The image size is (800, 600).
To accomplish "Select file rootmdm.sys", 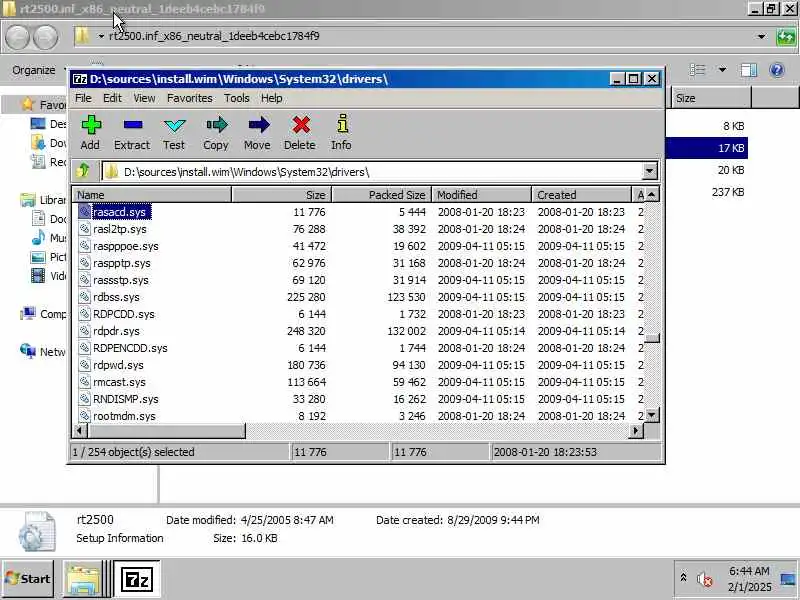I will coord(124,416).
